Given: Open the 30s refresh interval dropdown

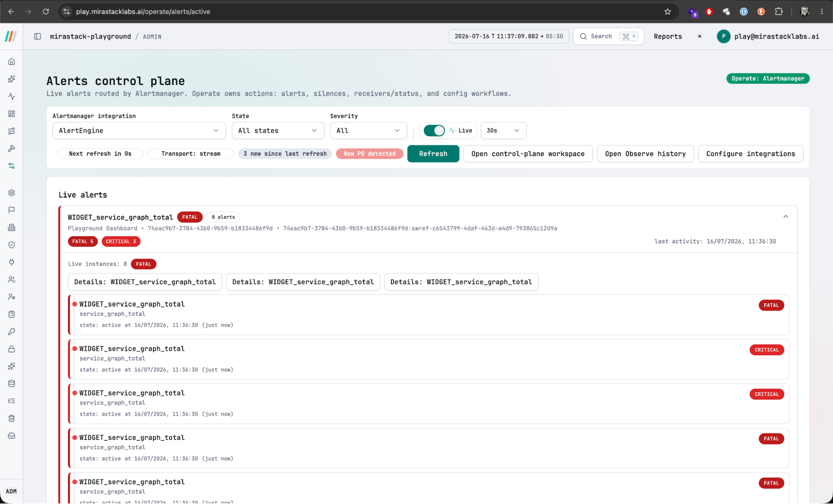Looking at the screenshot, I should pyautogui.click(x=503, y=130).
